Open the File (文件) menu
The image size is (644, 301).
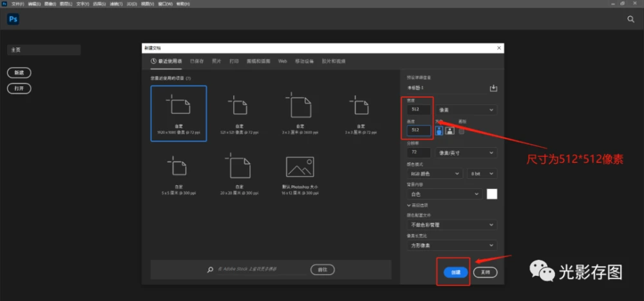tap(17, 3)
